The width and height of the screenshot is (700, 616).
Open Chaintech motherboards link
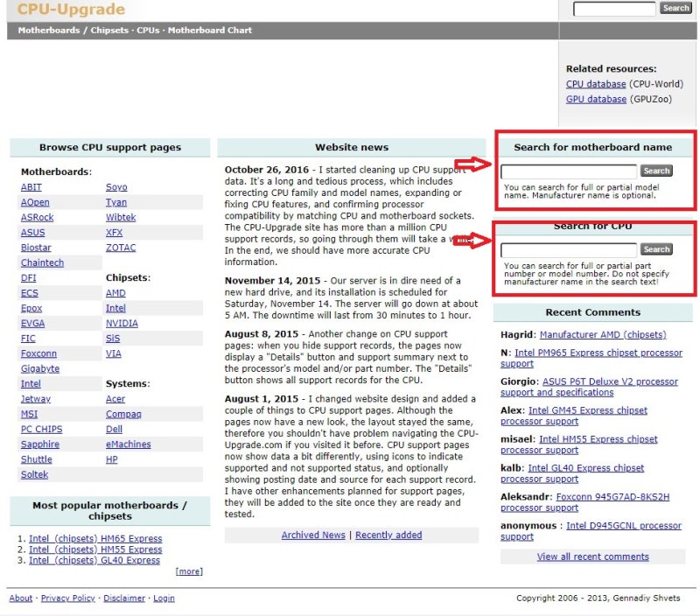tap(42, 262)
